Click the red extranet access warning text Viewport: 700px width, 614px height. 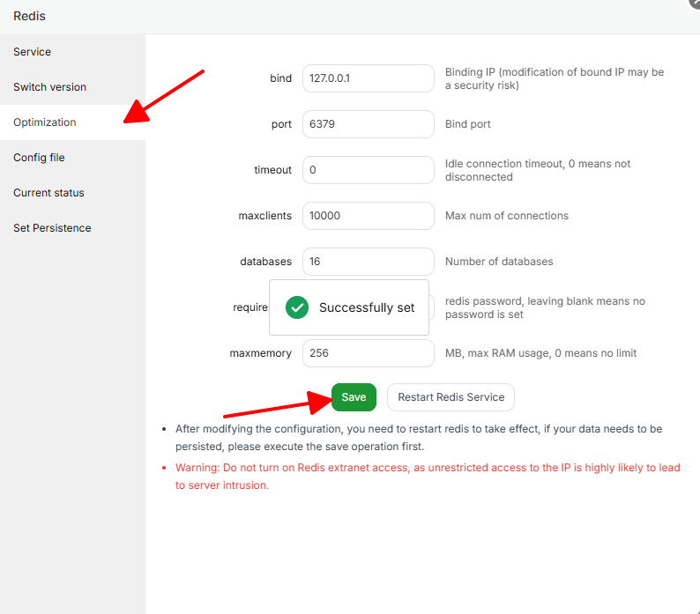(427, 477)
